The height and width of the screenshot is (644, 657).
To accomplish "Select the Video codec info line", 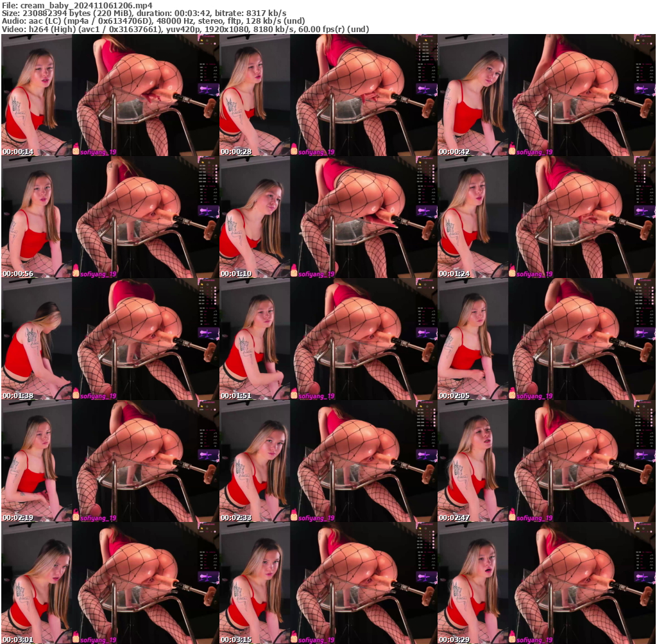I will point(185,30).
